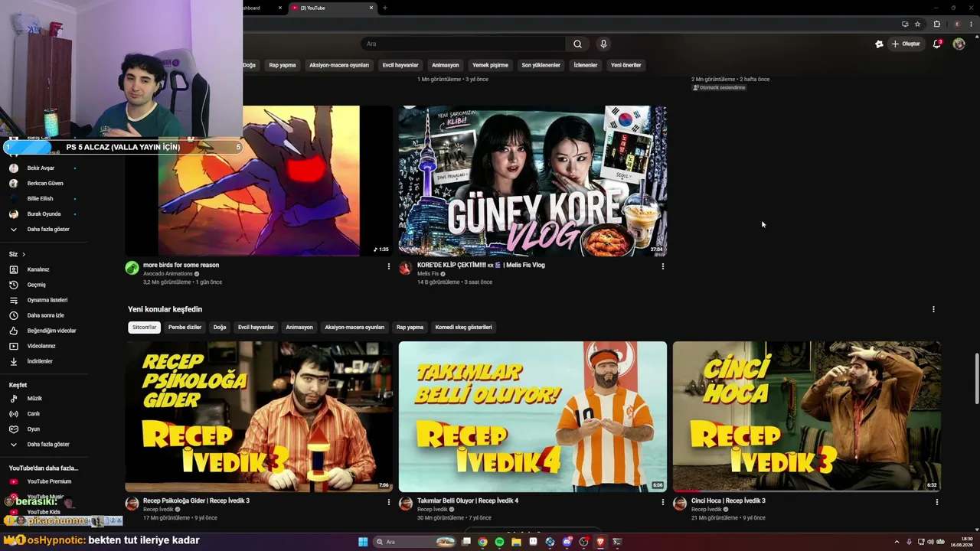Viewport: 980px width, 551px height.
Task: Open YouTube Premium link in sidebar
Action: (x=49, y=481)
